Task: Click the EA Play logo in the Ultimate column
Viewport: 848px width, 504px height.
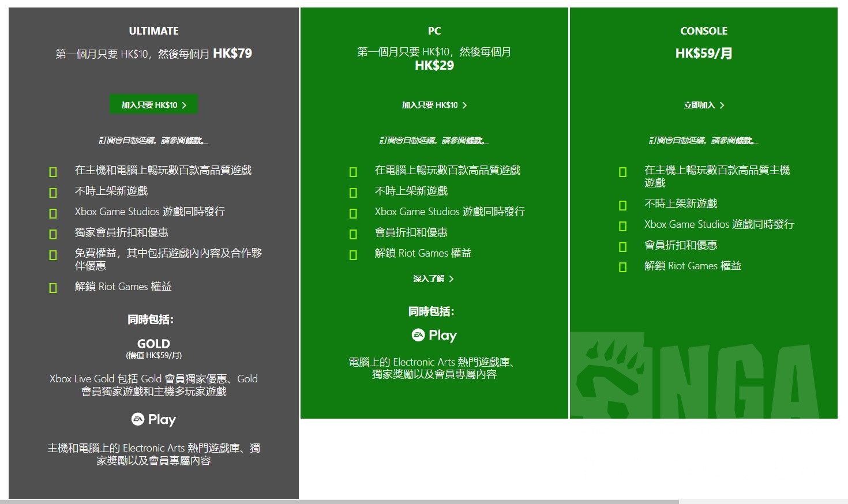Action: pyautogui.click(x=153, y=419)
